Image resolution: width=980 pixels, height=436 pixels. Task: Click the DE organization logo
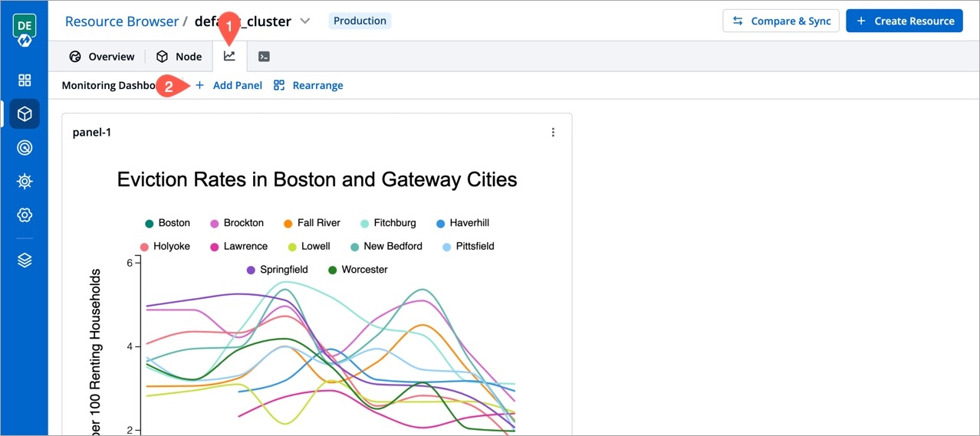(25, 29)
